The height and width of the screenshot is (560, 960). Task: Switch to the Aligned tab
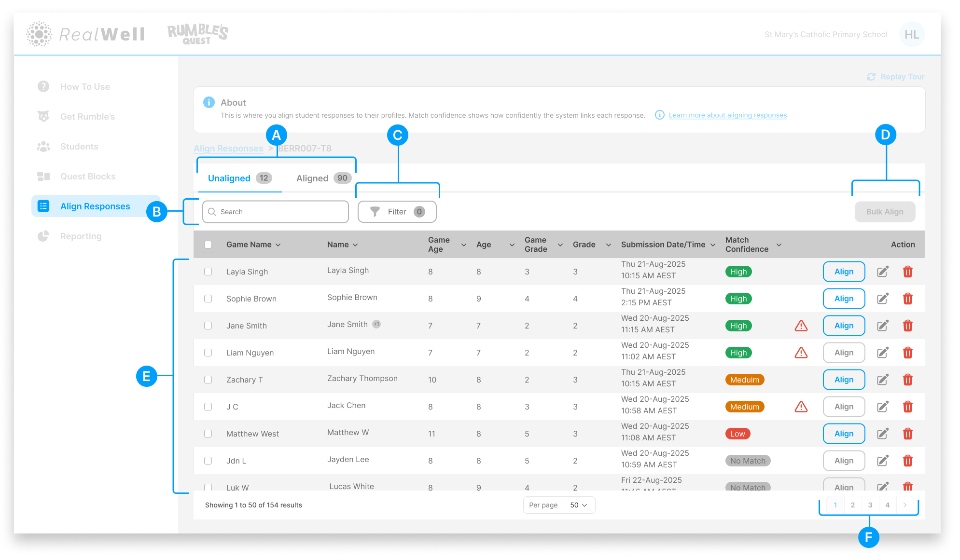pos(312,178)
